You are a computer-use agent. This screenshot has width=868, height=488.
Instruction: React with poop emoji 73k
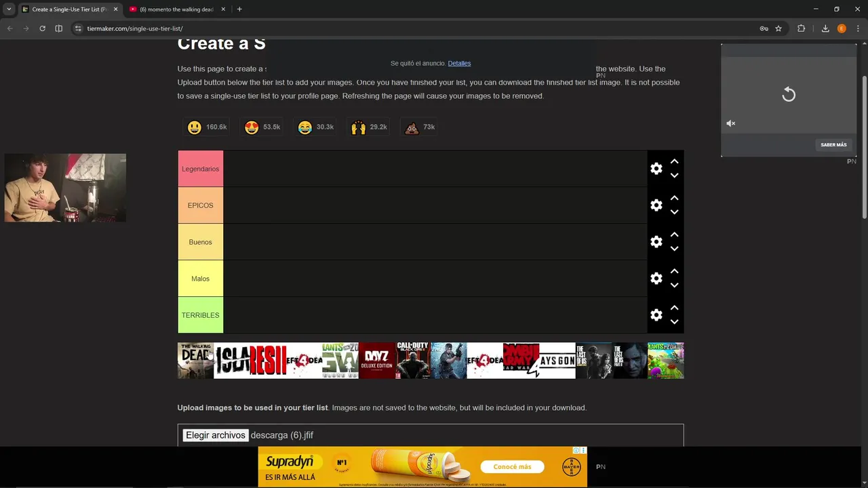420,127
